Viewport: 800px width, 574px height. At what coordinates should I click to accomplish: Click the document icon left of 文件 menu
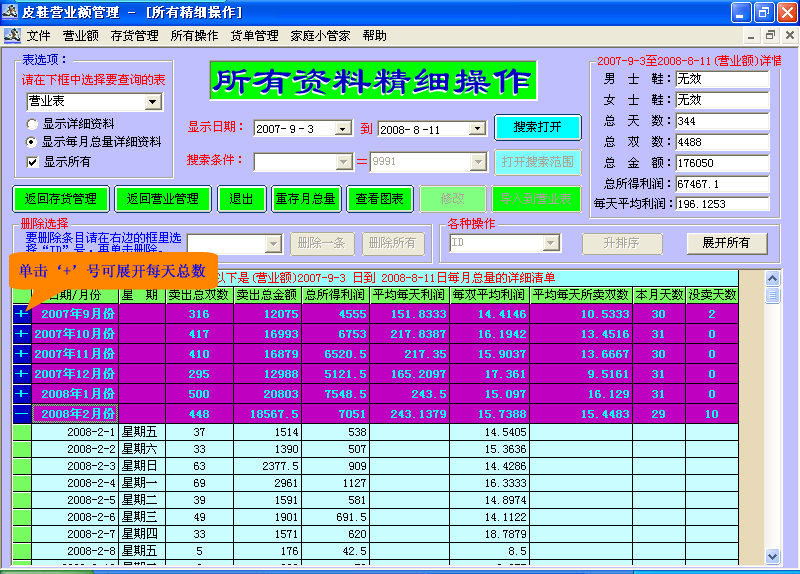12,36
